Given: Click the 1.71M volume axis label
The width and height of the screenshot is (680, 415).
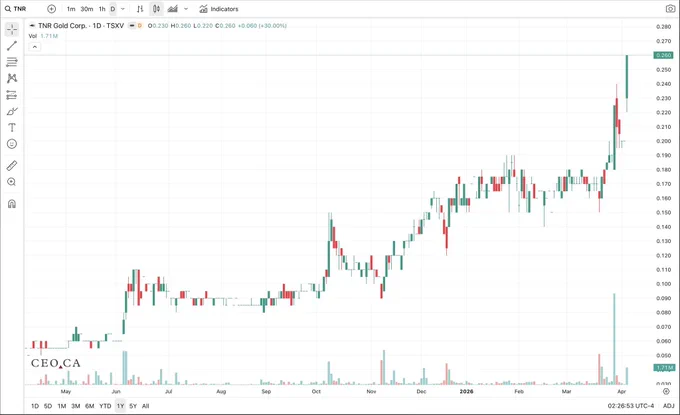Looking at the screenshot, I should (664, 367).
